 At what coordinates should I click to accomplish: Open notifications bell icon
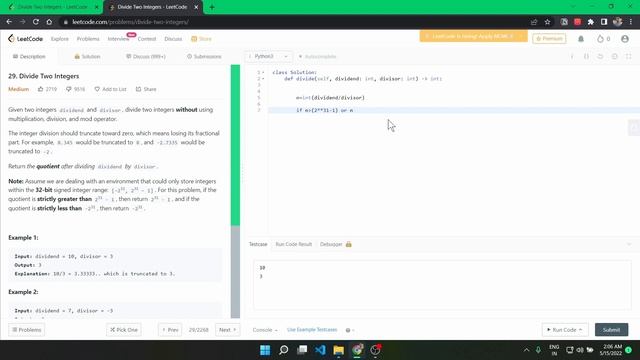pyautogui.click(x=581, y=39)
